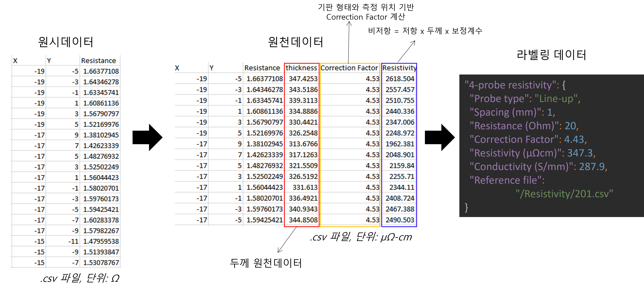Click the JSON Conductivity value 287.9
The height and width of the screenshot is (290, 644).
[592, 167]
